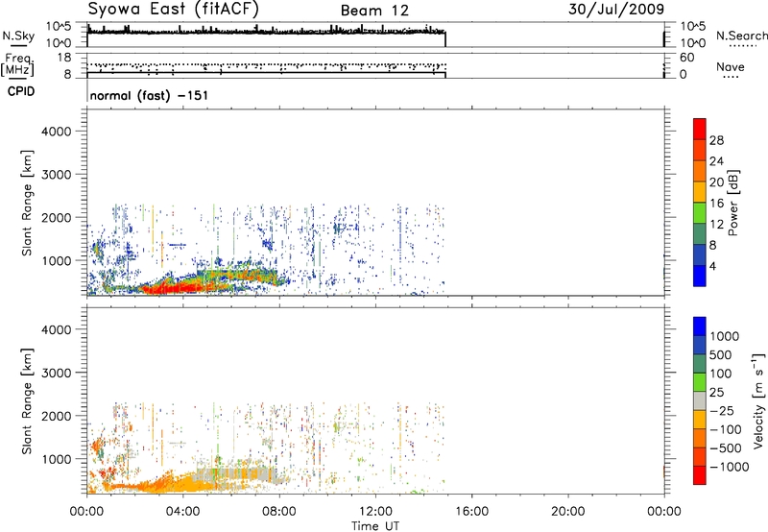
Task: Click the dotted trace in the frequency panel
Action: (x=266, y=65)
